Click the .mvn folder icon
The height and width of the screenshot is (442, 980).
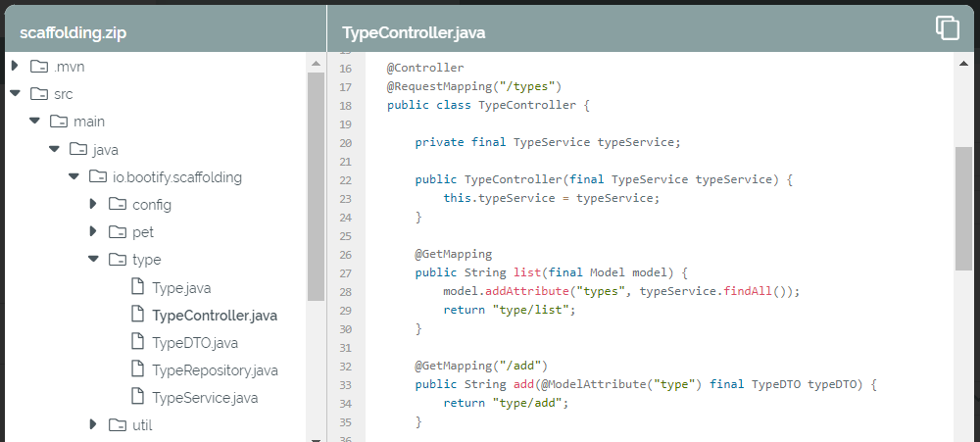[x=39, y=67]
